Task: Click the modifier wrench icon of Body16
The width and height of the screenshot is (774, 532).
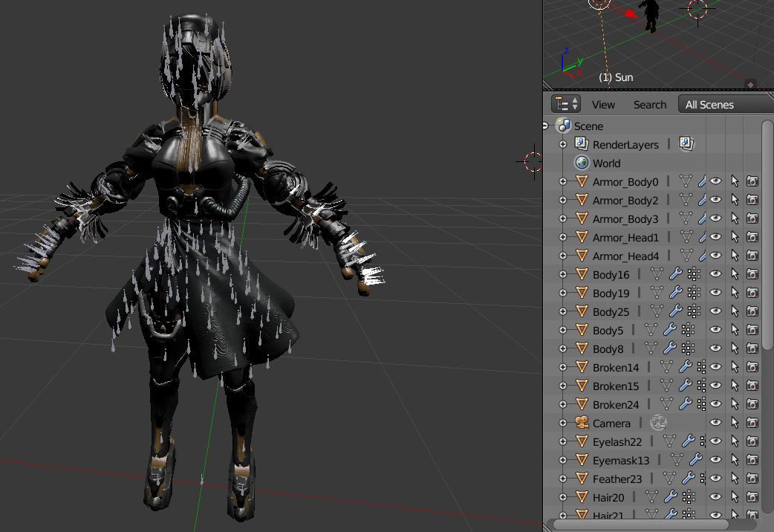Action: tap(675, 274)
